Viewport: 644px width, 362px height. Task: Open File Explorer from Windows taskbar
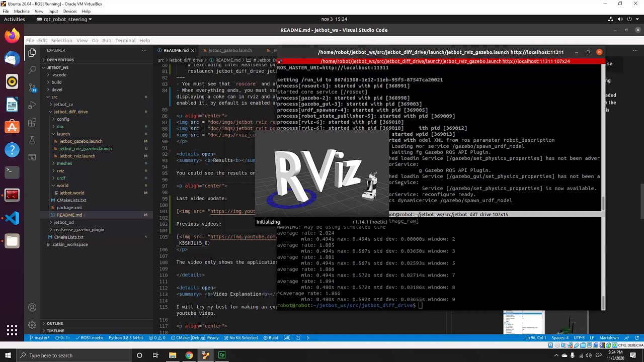(x=173, y=355)
